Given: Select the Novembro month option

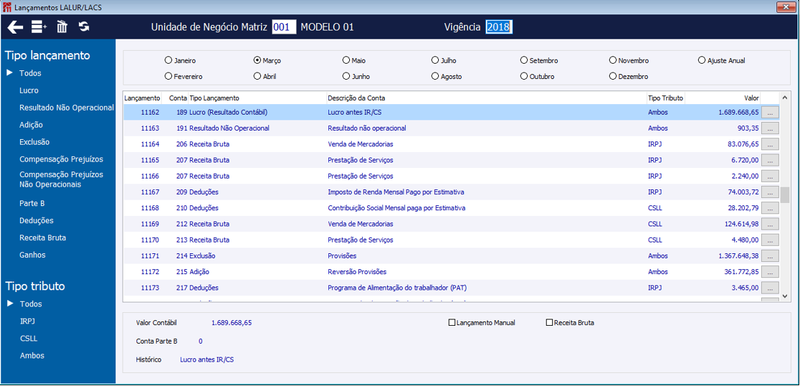Looking at the screenshot, I should coord(629,60).
